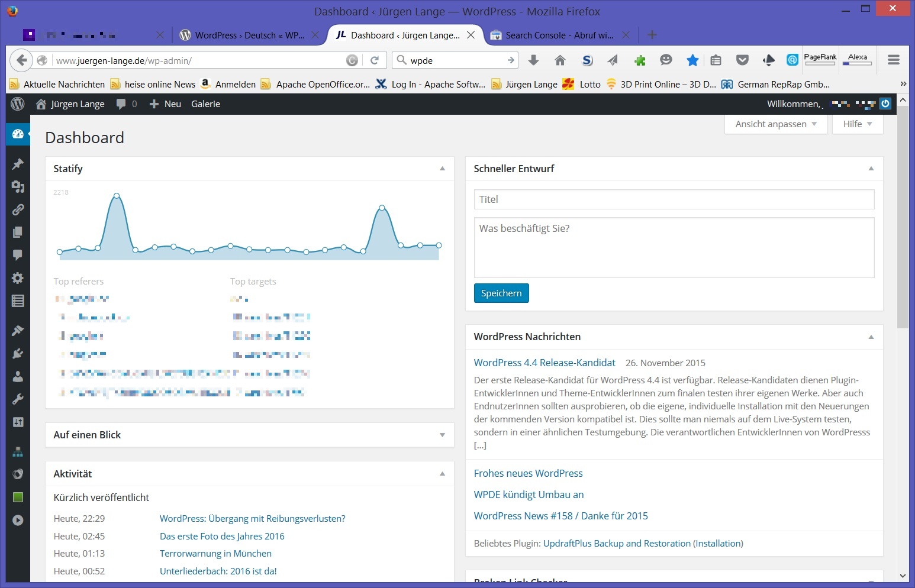Open Tools wrench icon in sidebar
The height and width of the screenshot is (588, 915).
18,399
